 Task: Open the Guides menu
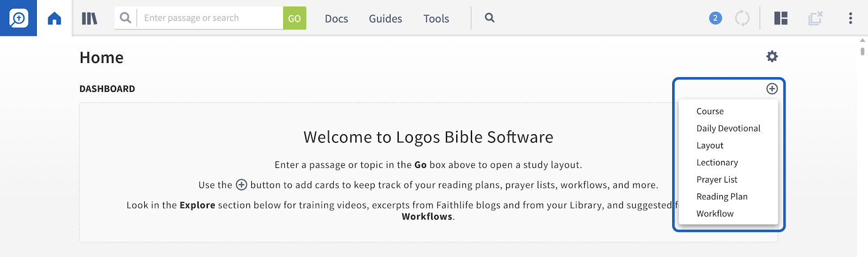tap(386, 18)
